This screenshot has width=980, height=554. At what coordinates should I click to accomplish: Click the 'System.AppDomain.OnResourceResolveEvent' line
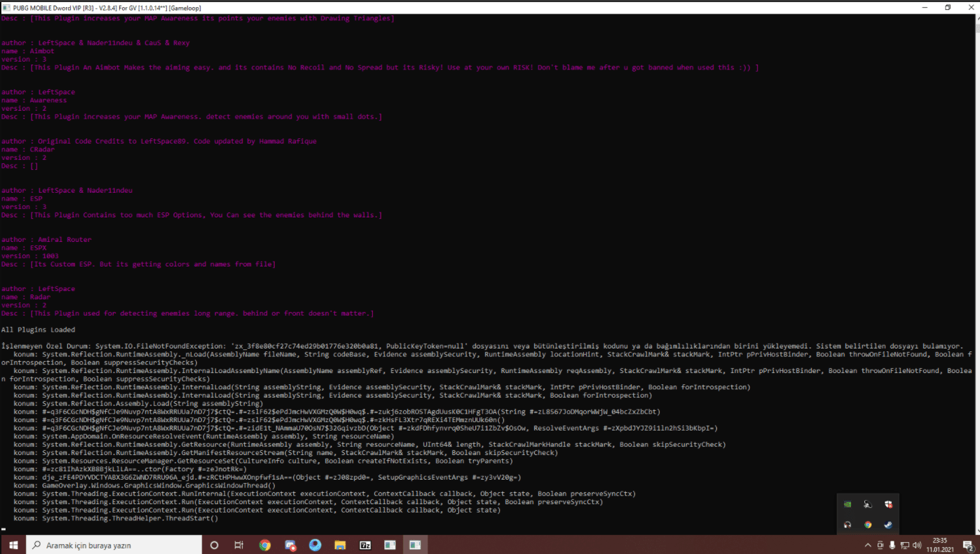tap(203, 436)
